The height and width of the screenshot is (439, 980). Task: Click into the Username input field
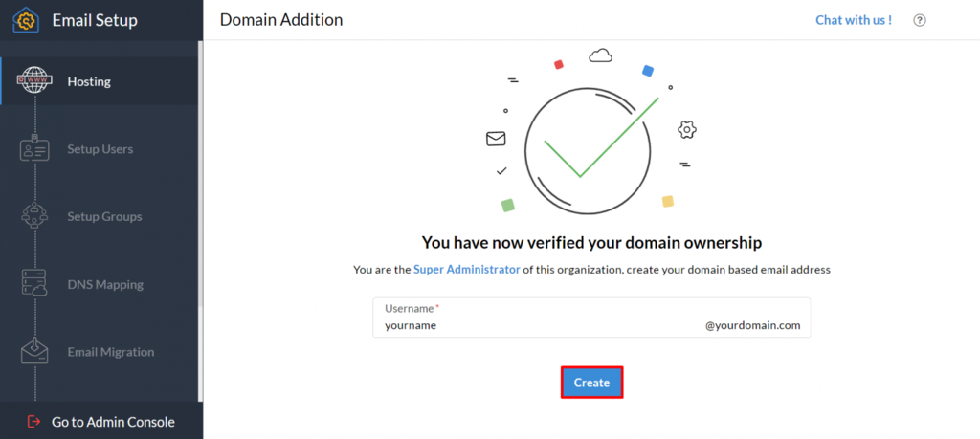536,325
